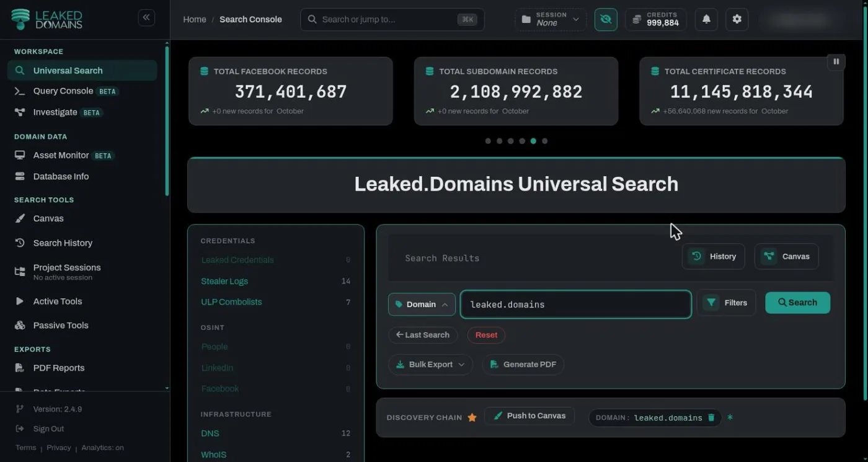
Task: Open the Domain search type dropdown
Action: click(x=422, y=304)
